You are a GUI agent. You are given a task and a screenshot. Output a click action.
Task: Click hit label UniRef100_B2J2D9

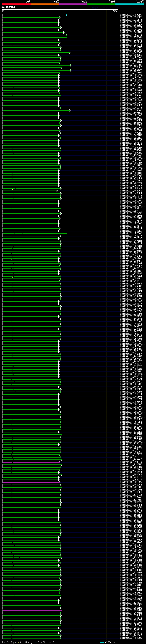click(x=131, y=63)
